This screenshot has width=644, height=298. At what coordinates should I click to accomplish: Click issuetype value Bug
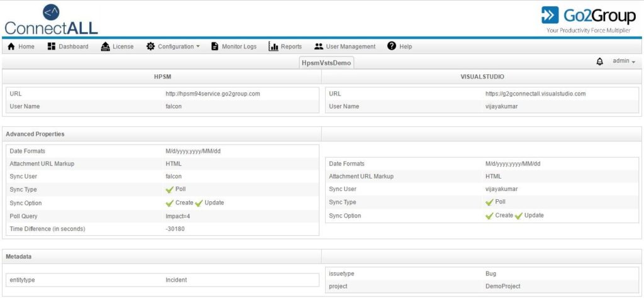click(x=491, y=273)
